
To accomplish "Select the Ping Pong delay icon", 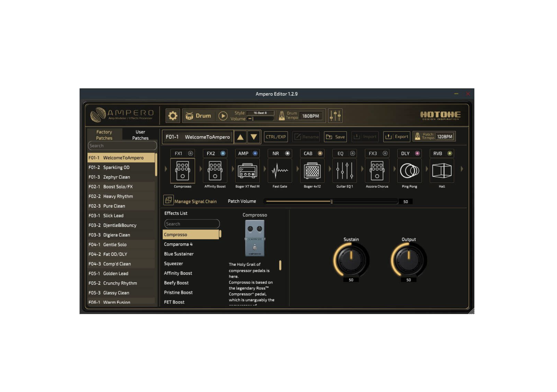I will tap(409, 171).
